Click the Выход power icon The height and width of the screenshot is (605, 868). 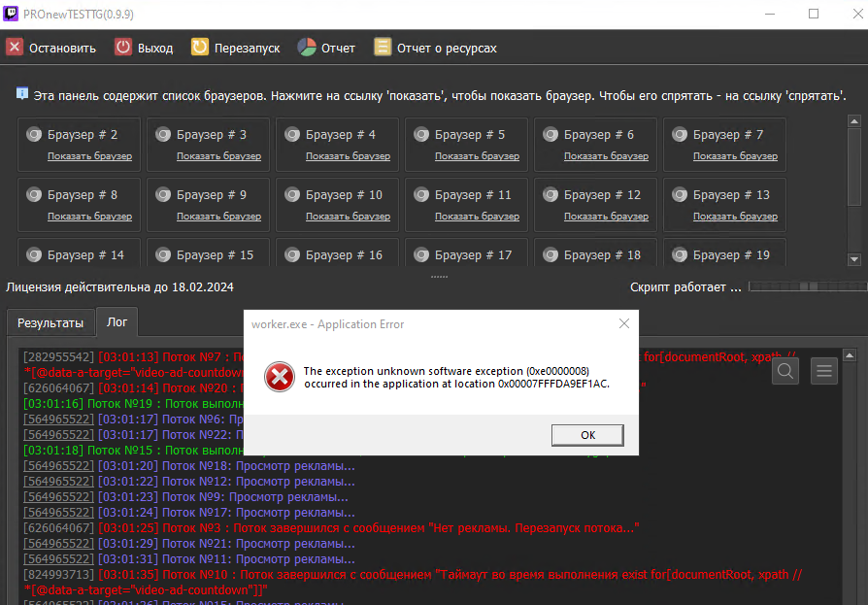pos(123,48)
